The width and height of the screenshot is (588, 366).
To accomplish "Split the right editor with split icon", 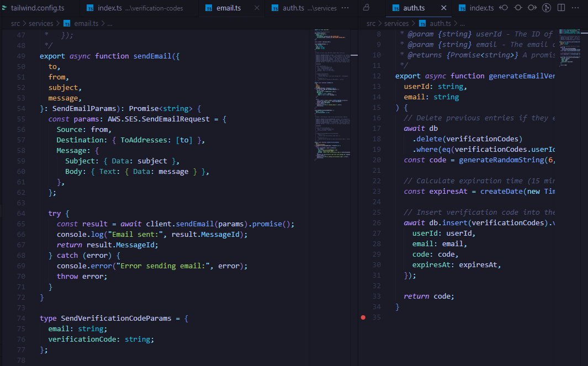I will tap(561, 8).
